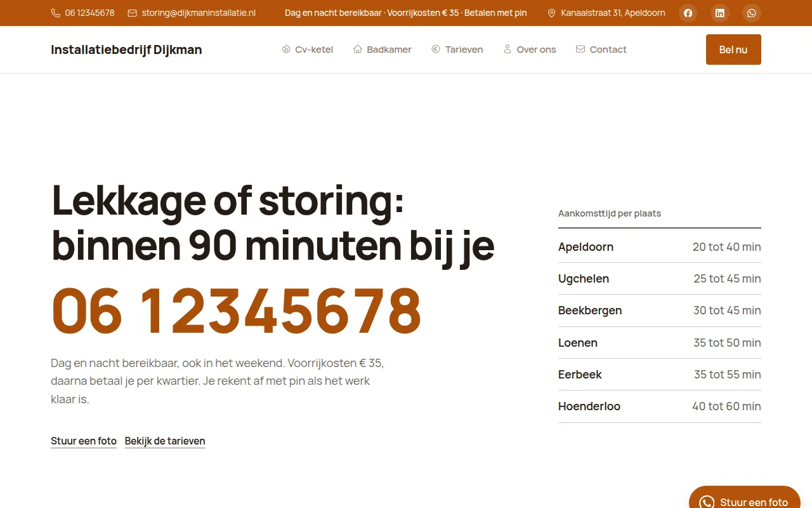Open the WhatsApp icon in top bar
Image resolution: width=812 pixels, height=508 pixels.
(752, 13)
